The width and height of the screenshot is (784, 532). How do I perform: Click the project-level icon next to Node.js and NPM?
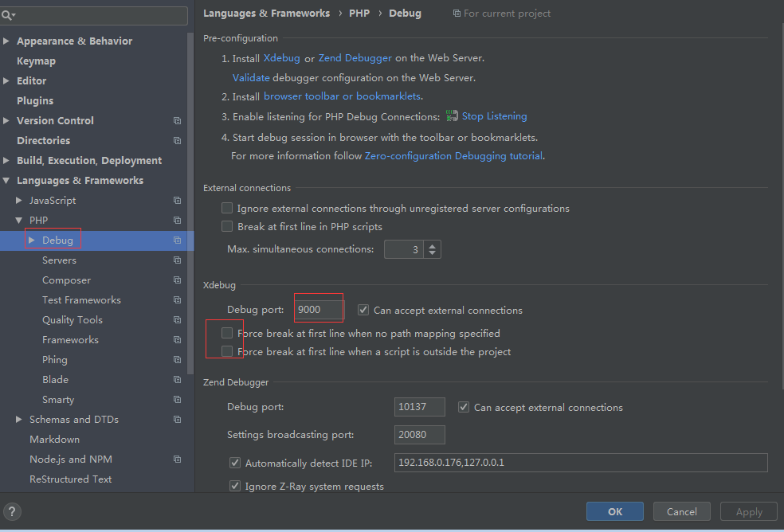pyautogui.click(x=177, y=459)
